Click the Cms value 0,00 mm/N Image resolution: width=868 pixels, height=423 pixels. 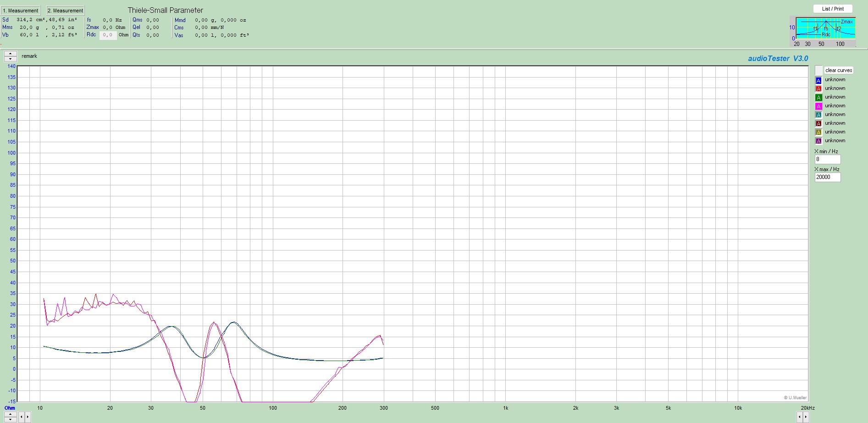click(210, 28)
